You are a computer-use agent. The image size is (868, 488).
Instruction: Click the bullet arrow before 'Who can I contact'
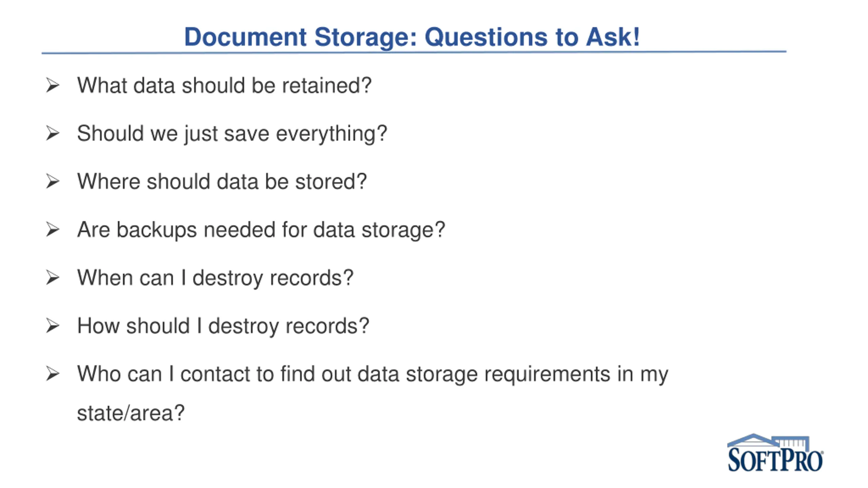click(53, 374)
